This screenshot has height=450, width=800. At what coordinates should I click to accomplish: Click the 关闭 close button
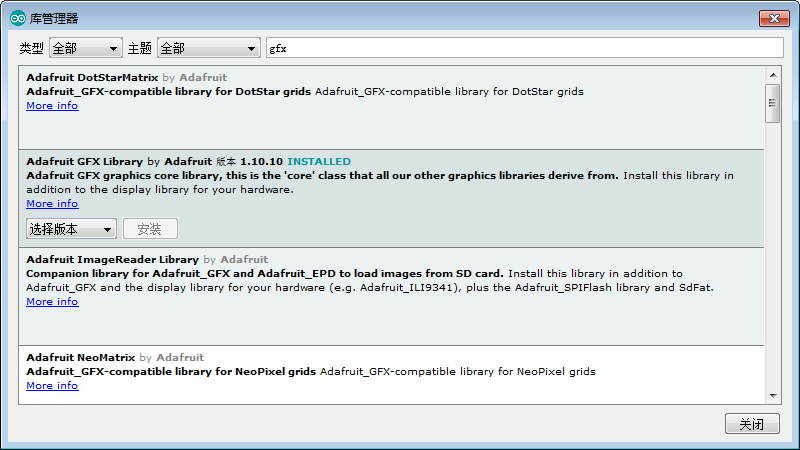coord(752,423)
